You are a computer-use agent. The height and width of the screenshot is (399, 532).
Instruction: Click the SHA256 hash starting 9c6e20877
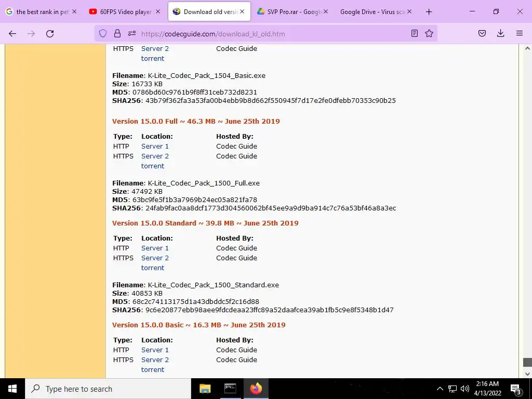270,310
